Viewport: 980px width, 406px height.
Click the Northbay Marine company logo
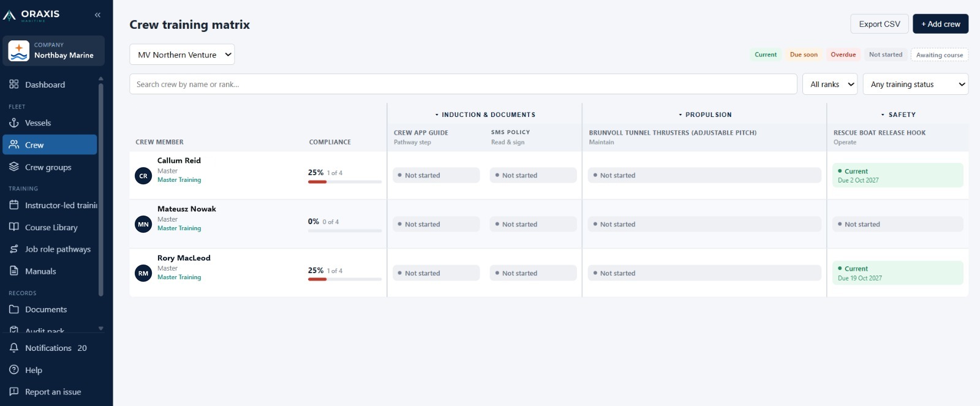19,51
